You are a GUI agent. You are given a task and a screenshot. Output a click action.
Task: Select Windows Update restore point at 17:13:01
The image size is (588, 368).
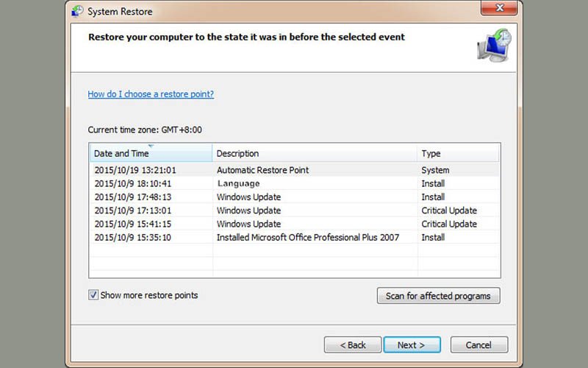tap(248, 210)
